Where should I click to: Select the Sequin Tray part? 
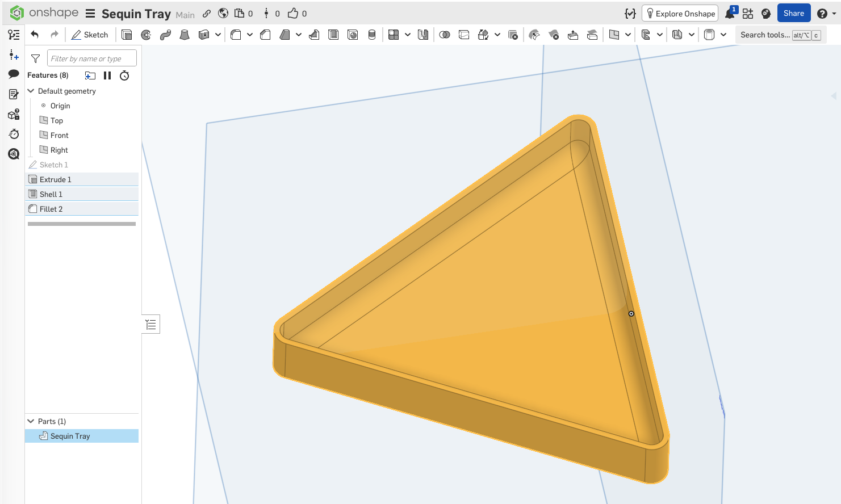pos(82,436)
